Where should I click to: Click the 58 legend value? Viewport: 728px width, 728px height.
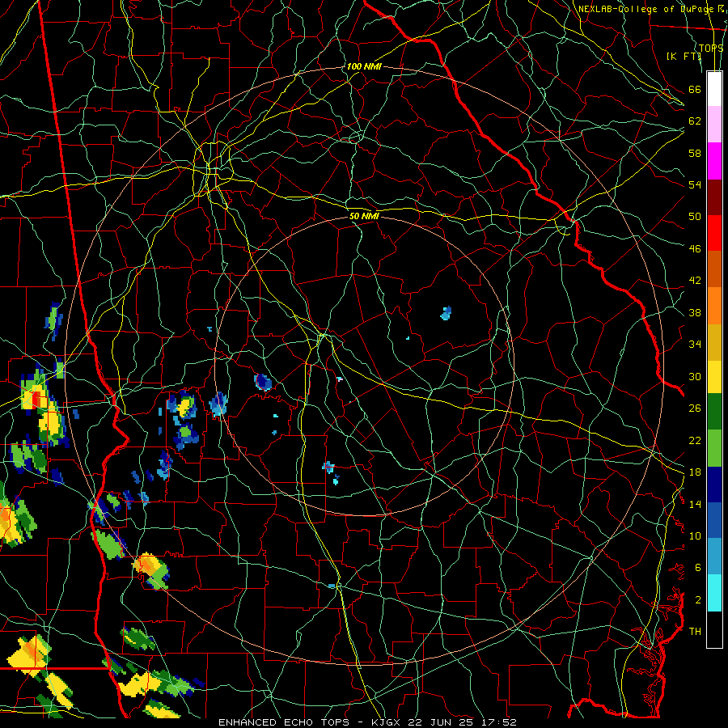pyautogui.click(x=695, y=153)
